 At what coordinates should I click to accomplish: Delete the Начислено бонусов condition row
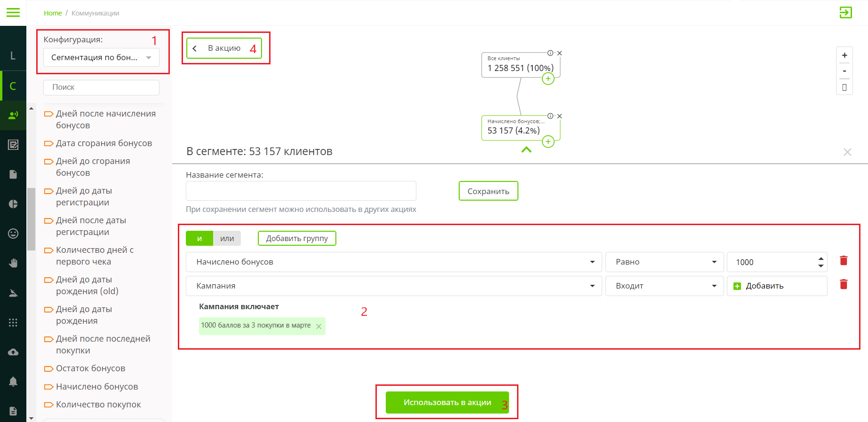(x=844, y=260)
